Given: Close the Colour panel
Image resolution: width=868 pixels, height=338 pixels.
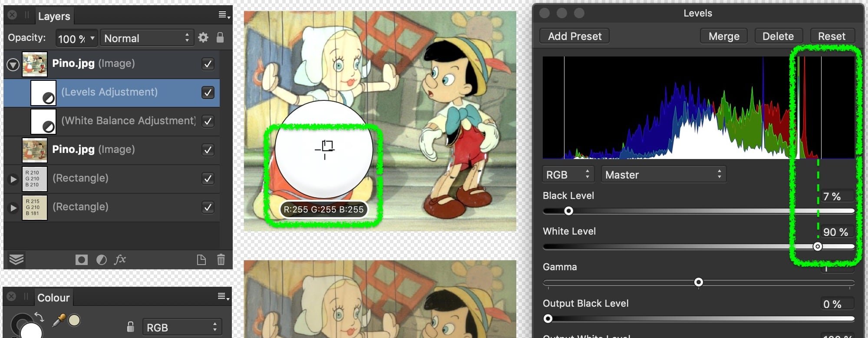Looking at the screenshot, I should click(12, 296).
